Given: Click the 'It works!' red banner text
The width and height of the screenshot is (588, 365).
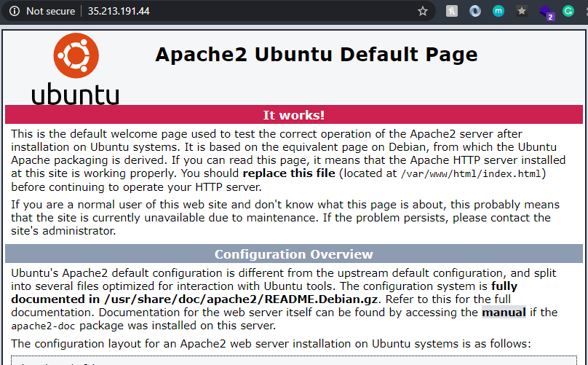Looking at the screenshot, I should [x=293, y=115].
